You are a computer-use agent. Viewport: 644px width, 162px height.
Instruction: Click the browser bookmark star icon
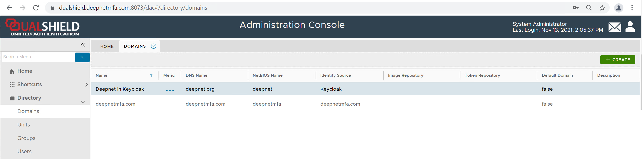pyautogui.click(x=602, y=8)
